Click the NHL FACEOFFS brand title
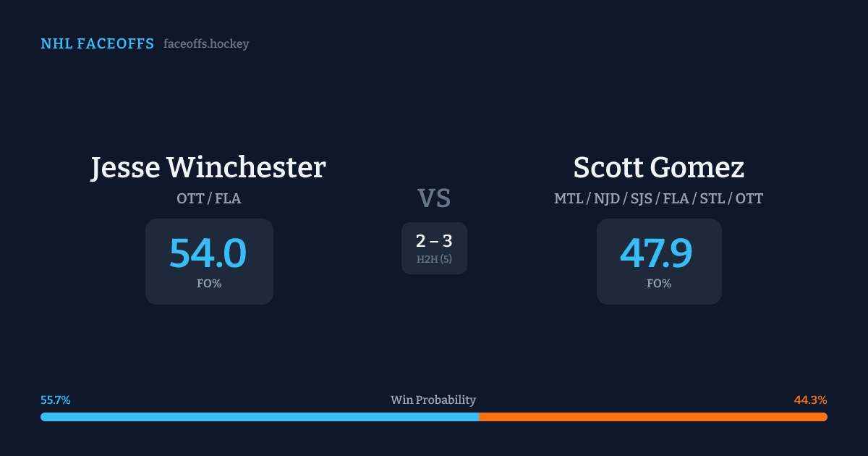This screenshot has width=868, height=456. (x=97, y=44)
